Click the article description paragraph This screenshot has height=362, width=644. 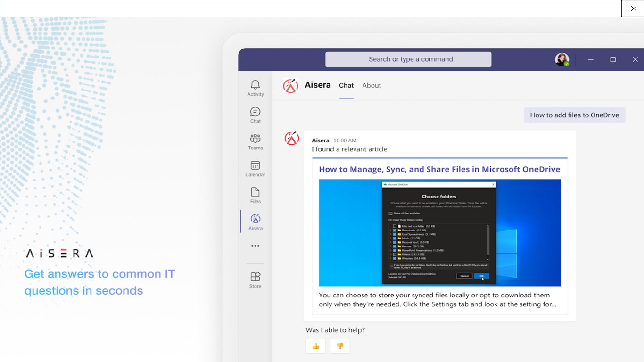click(438, 300)
